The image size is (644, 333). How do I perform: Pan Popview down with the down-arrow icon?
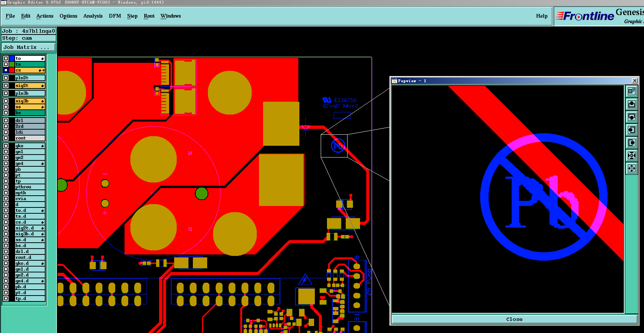(x=632, y=117)
